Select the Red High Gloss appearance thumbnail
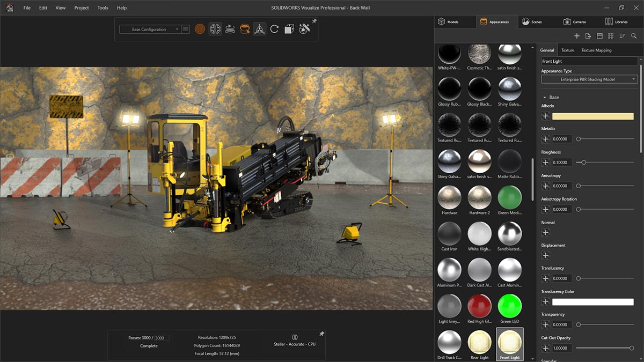The width and height of the screenshot is (644, 362). [x=479, y=306]
